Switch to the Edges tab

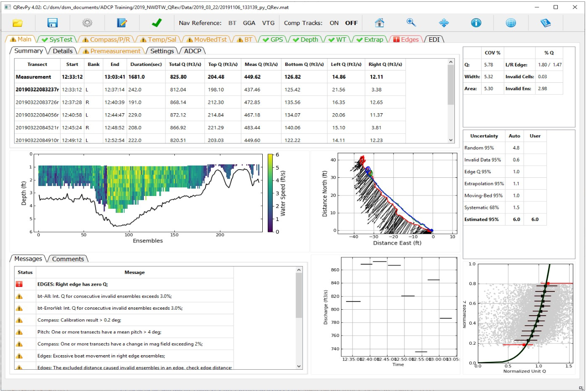(406, 40)
